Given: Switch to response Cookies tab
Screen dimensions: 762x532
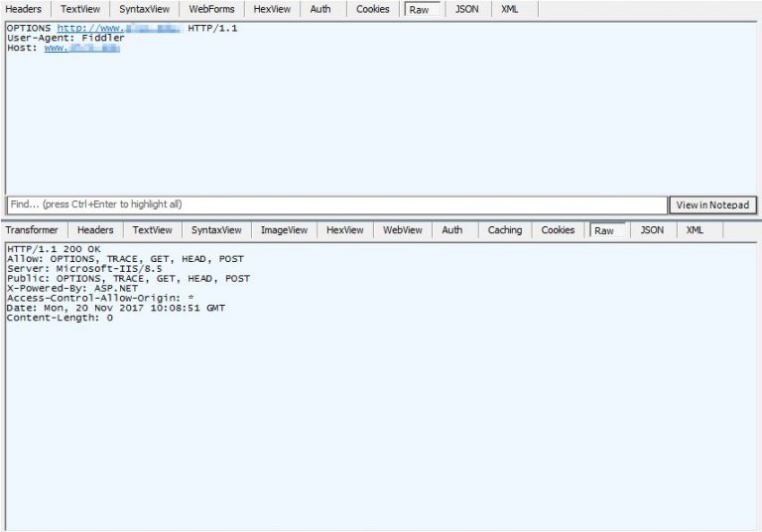Looking at the screenshot, I should click(558, 230).
